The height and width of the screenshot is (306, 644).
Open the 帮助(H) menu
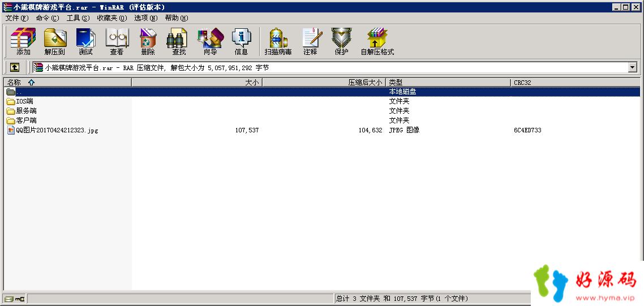point(177,18)
